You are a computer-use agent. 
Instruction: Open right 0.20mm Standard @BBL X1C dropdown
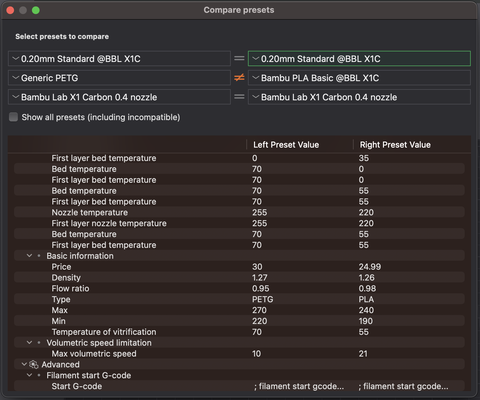tap(359, 59)
